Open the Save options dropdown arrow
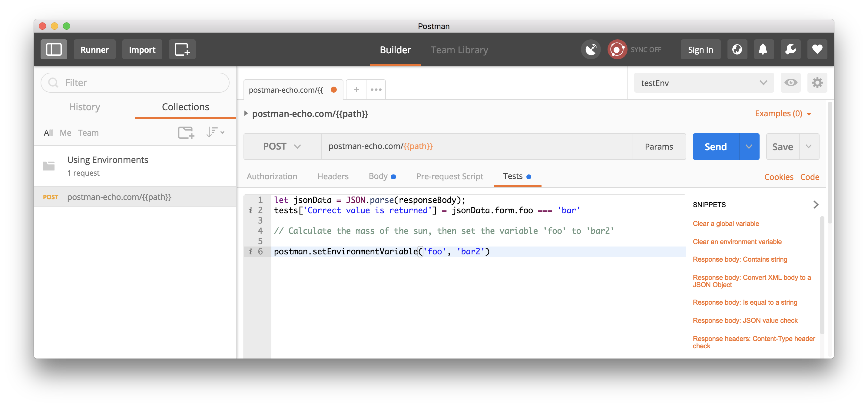 (x=809, y=147)
